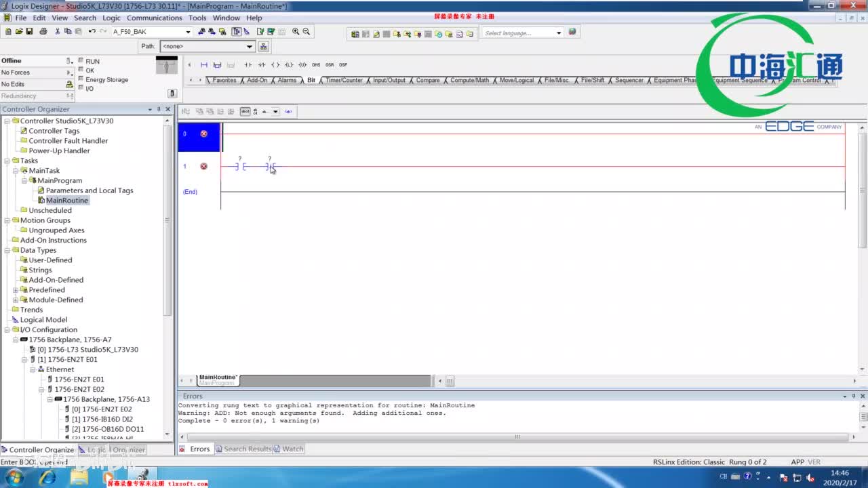Click the Open project folder icon
Viewport: 868px width, 488px height.
coord(18,31)
